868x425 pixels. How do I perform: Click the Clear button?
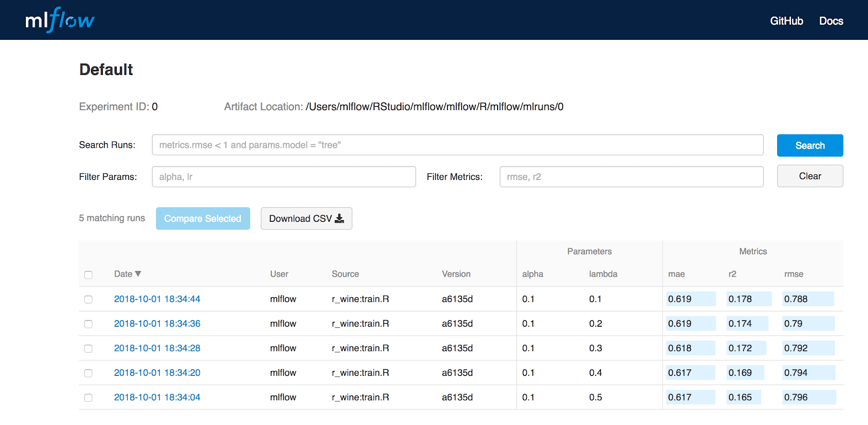(810, 176)
